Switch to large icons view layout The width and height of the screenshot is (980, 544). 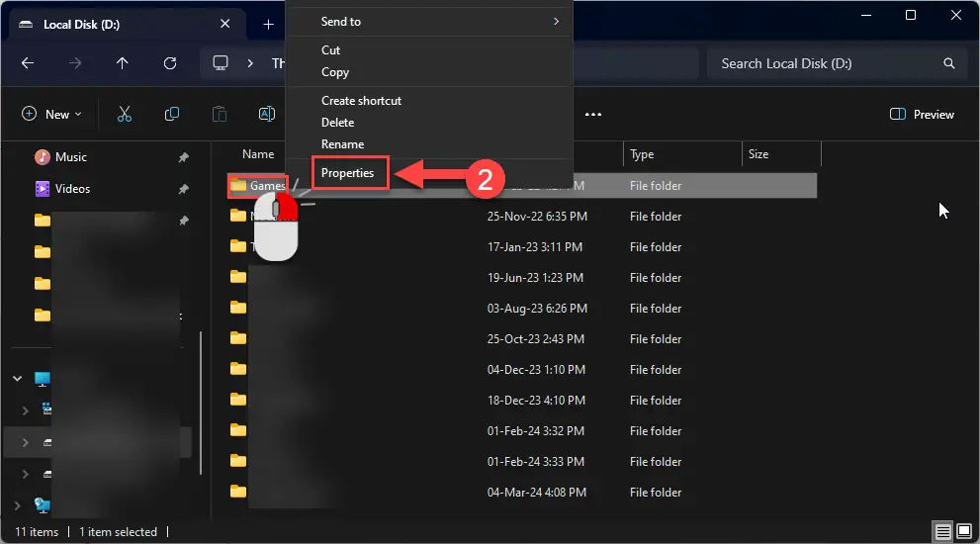(x=964, y=531)
